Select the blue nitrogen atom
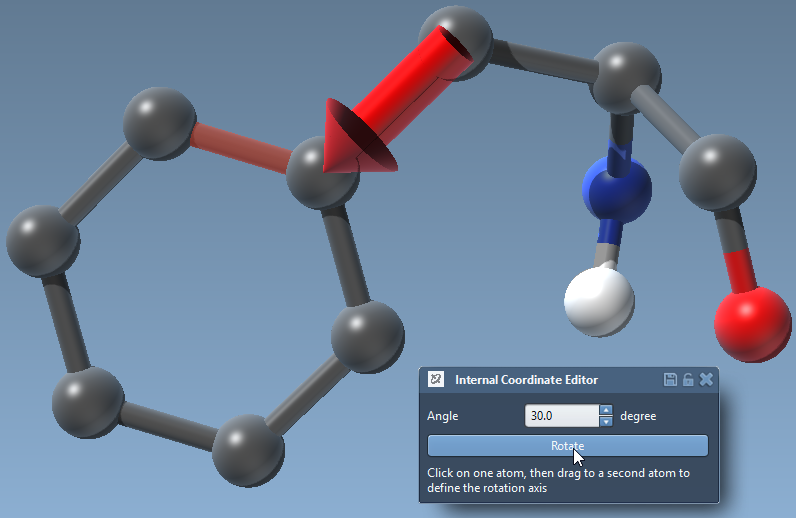The image size is (796, 518). 616,186
